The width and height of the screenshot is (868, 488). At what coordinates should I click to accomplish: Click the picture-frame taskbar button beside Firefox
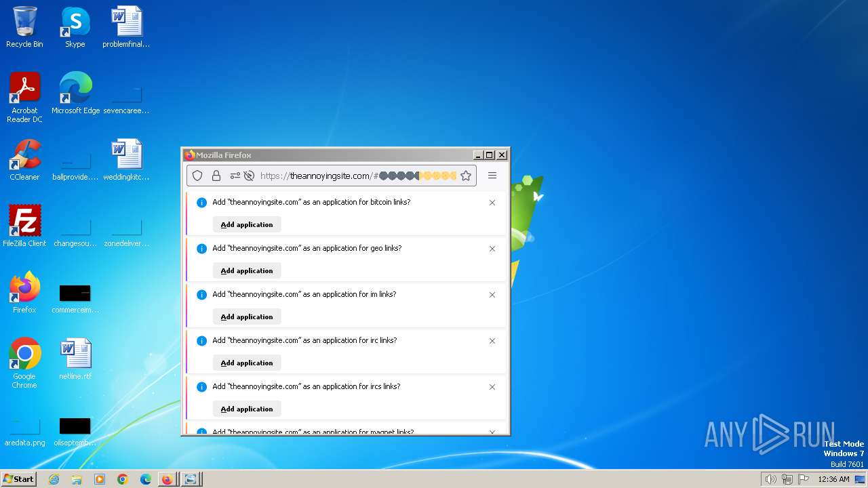pyautogui.click(x=191, y=479)
